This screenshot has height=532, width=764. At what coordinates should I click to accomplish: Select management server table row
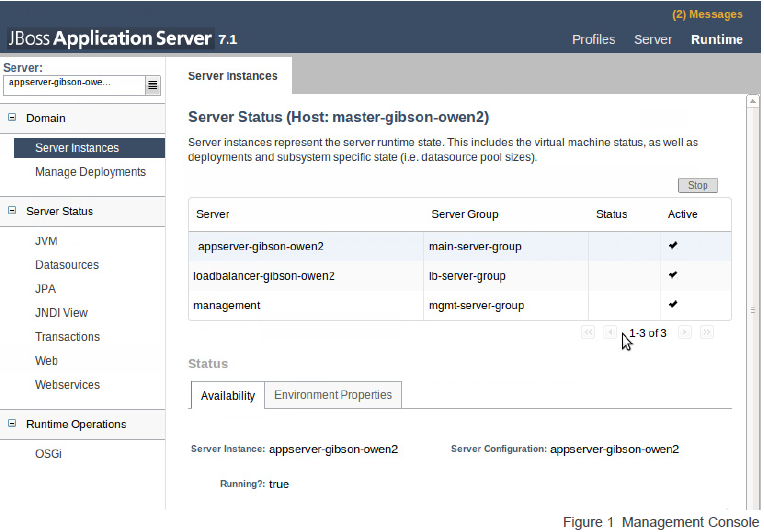pos(459,305)
